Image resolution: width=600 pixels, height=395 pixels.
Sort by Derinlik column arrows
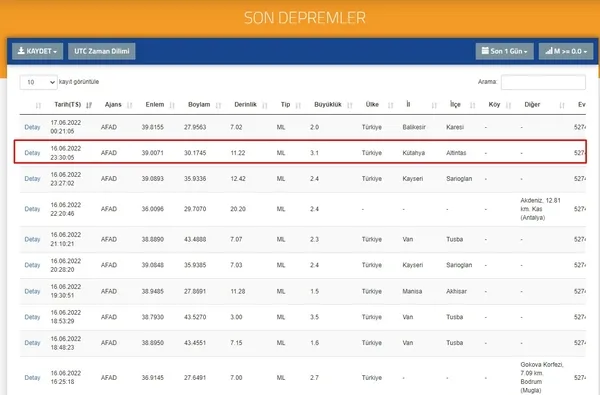coord(264,105)
